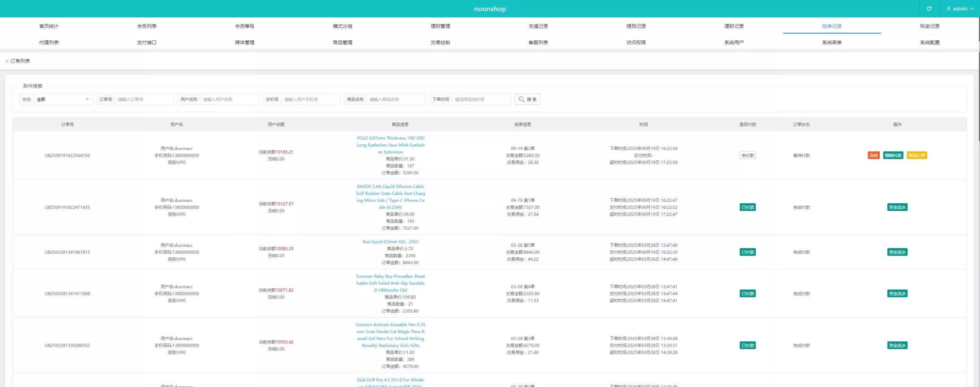The image size is (980, 387).
Task: Open the Cartoon Animals Erasable Pen link
Action: click(x=390, y=335)
